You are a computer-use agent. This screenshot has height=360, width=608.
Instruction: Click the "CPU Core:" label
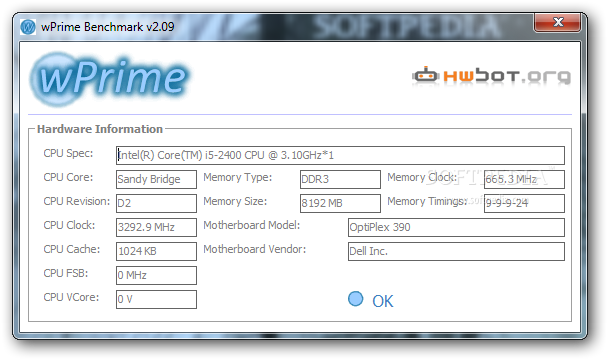(x=68, y=177)
